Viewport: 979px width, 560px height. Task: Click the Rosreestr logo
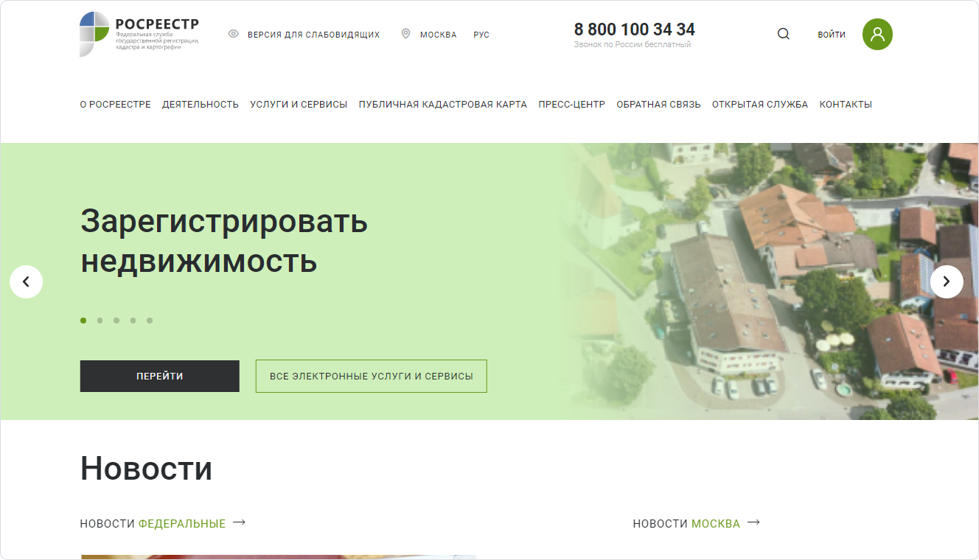click(139, 34)
